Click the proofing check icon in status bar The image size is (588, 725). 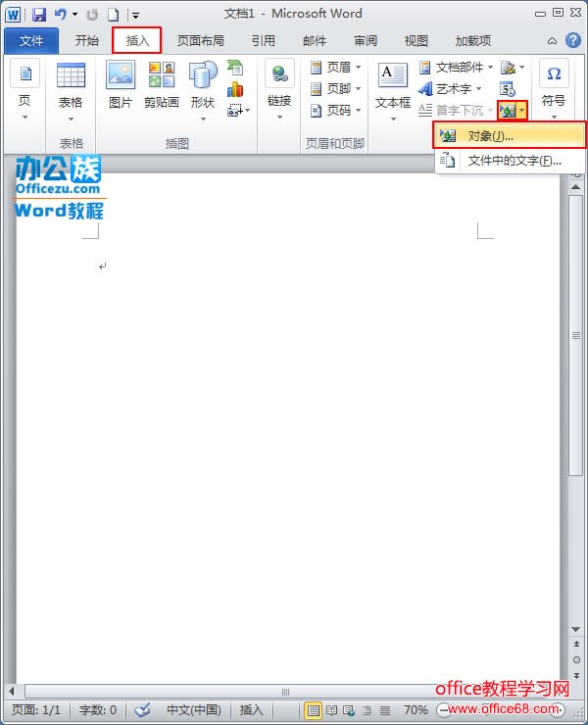click(x=142, y=709)
